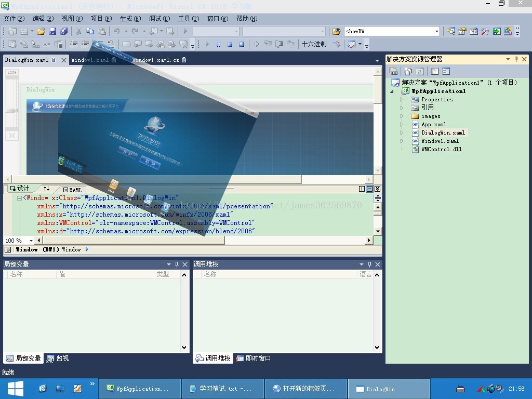Open Solution Explorer window position dropdown
This screenshot has width=532, height=399.
(508, 59)
